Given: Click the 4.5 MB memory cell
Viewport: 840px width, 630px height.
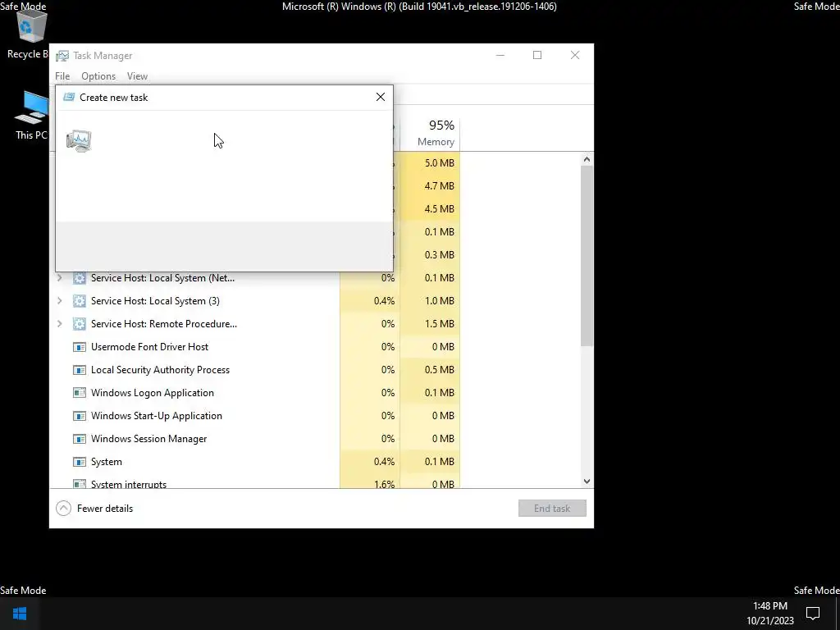Looking at the screenshot, I should pos(430,209).
